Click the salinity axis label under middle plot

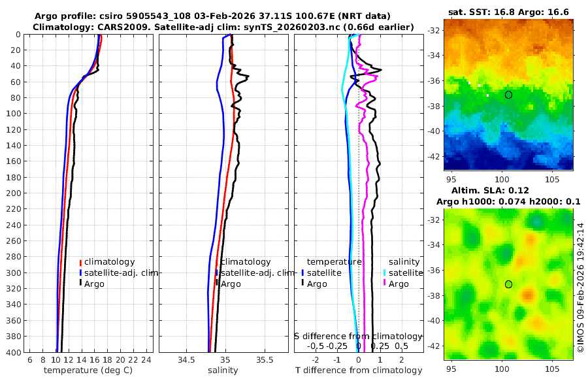pos(223,371)
